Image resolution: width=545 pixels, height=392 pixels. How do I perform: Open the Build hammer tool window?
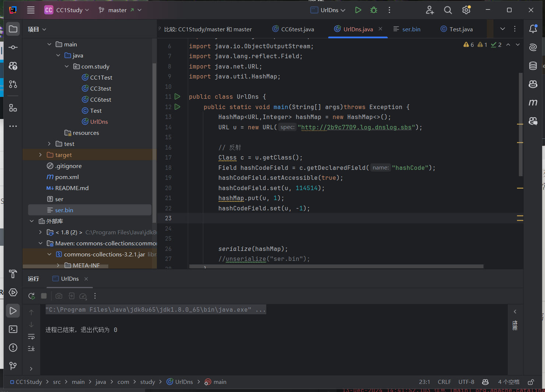click(13, 274)
